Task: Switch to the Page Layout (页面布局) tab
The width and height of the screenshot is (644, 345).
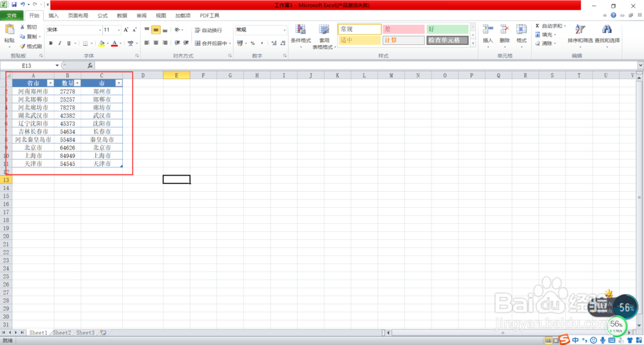Action: point(78,15)
